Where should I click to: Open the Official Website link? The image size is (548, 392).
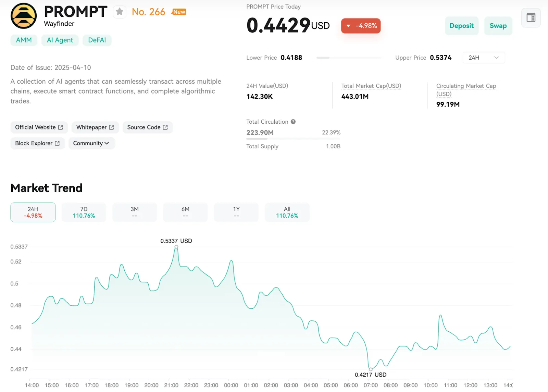tap(39, 127)
